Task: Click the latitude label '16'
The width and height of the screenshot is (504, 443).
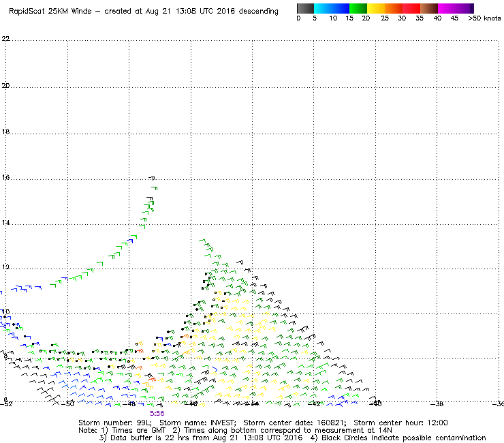Action: click(5, 177)
